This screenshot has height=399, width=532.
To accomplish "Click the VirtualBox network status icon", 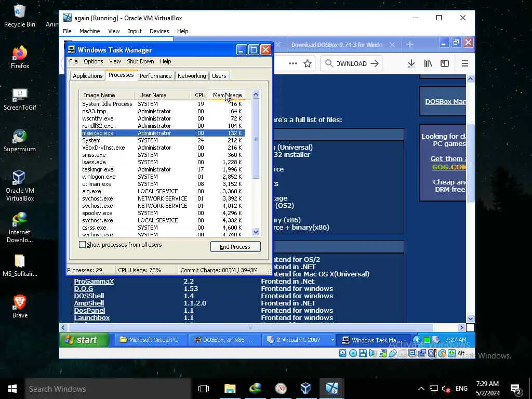I will point(383,353).
